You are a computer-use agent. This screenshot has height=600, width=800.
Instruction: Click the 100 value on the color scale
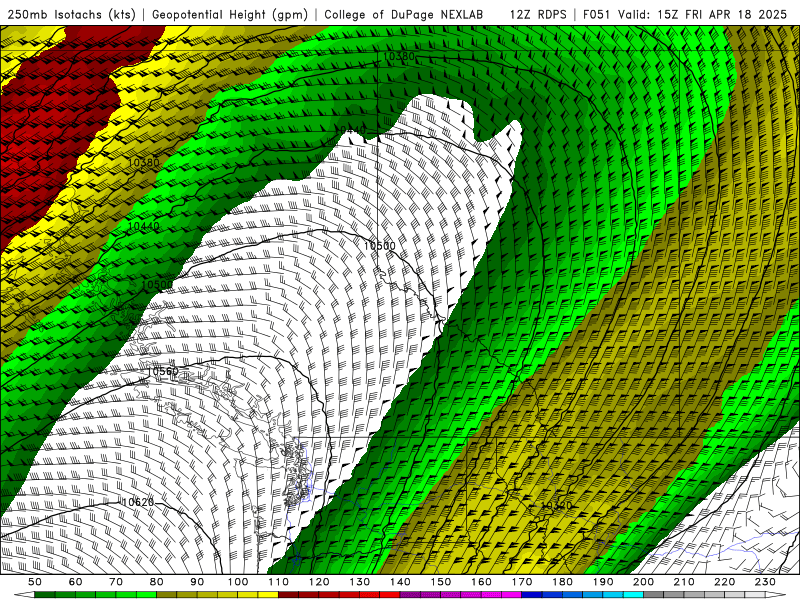(x=238, y=582)
